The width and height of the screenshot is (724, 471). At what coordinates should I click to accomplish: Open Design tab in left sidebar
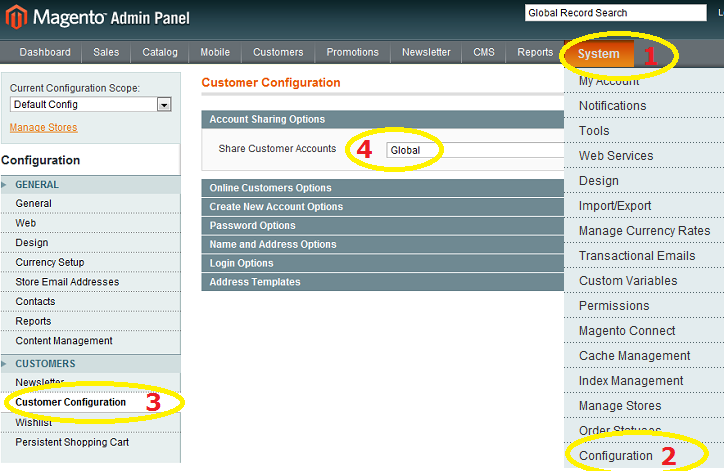coord(90,243)
